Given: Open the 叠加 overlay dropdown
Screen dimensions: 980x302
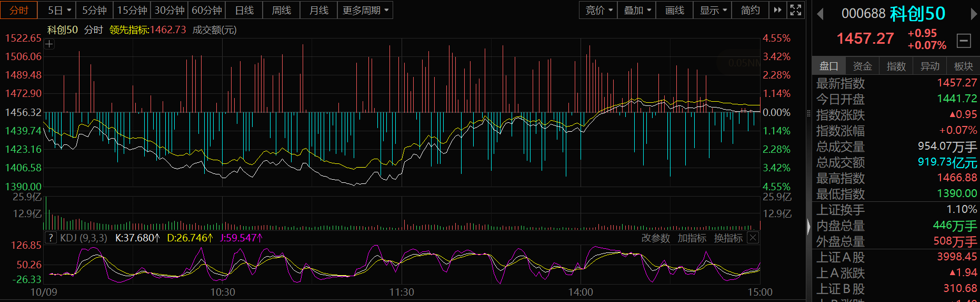Looking at the screenshot, I should (x=637, y=10).
